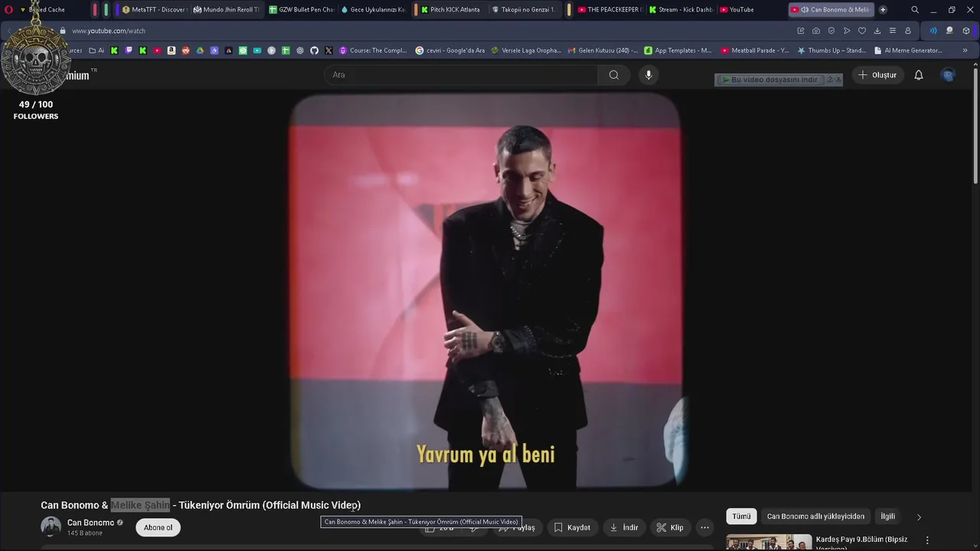Subscribe with the 'Abone ol' button
Image resolution: width=980 pixels, height=551 pixels.
point(158,527)
